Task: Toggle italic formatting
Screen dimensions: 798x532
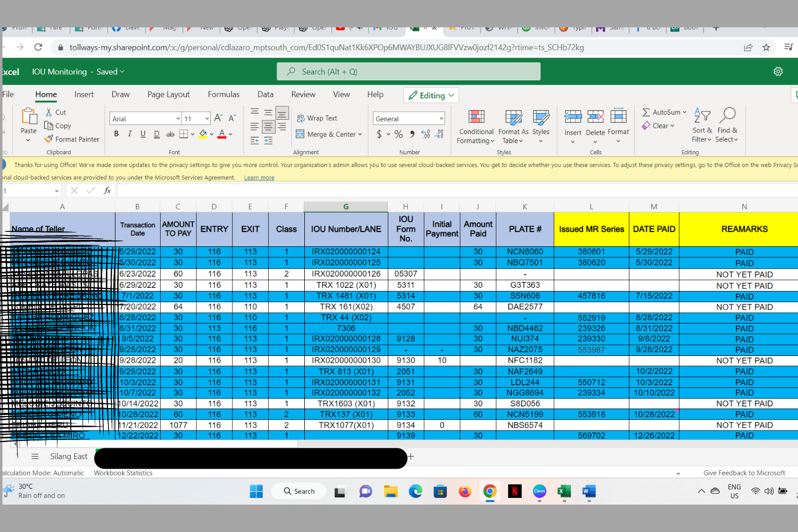Action: click(129, 134)
